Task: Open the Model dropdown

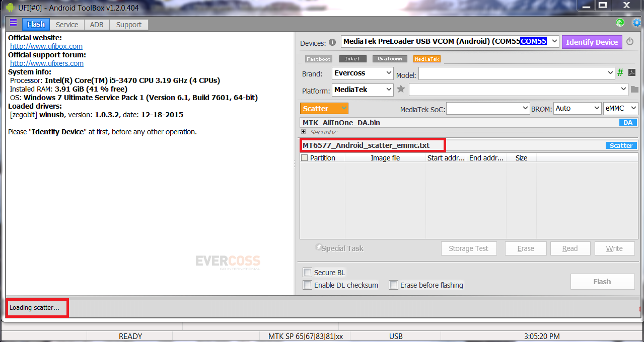Action: coord(610,73)
